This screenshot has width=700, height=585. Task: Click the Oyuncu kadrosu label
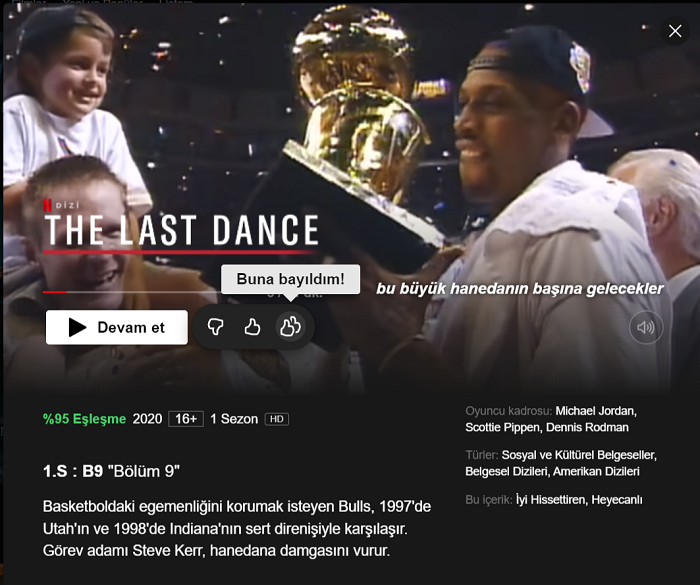[508, 411]
